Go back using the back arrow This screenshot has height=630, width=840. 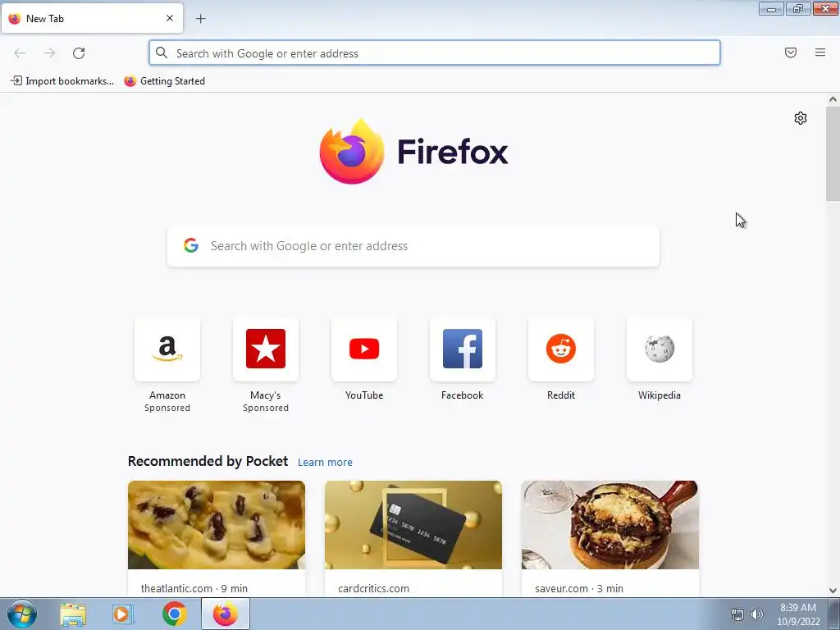(20, 53)
